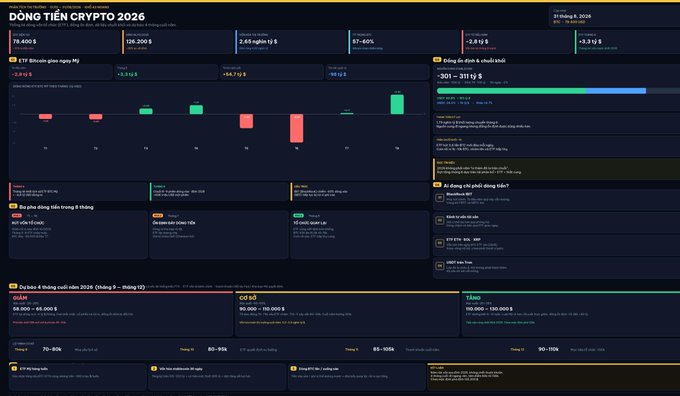Click the ~301 – 311 tỷ $ stablecoin total

[459, 76]
